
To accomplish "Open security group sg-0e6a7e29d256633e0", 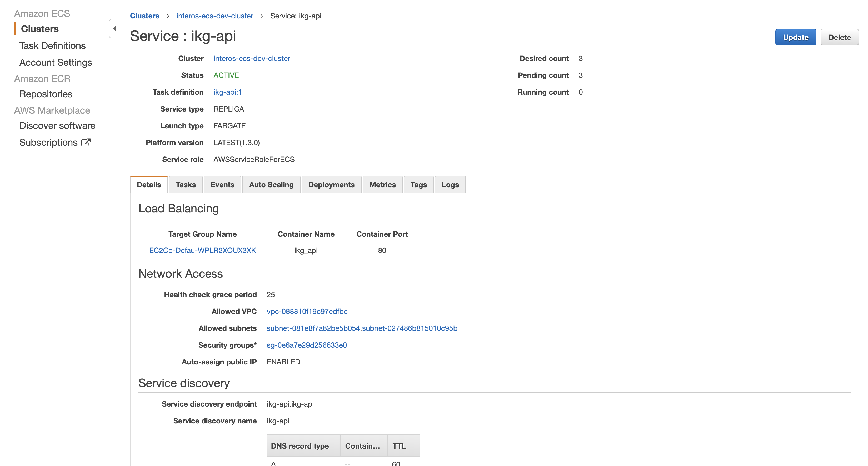I will (307, 345).
